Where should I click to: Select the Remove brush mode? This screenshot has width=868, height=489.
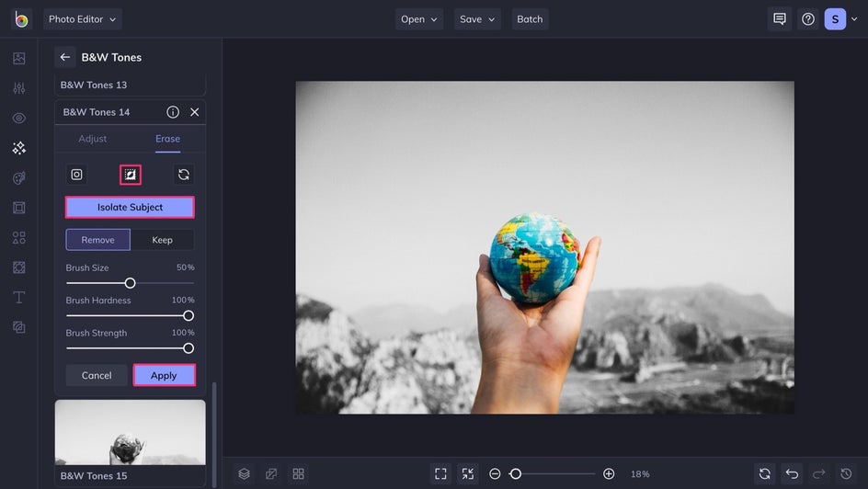97,240
